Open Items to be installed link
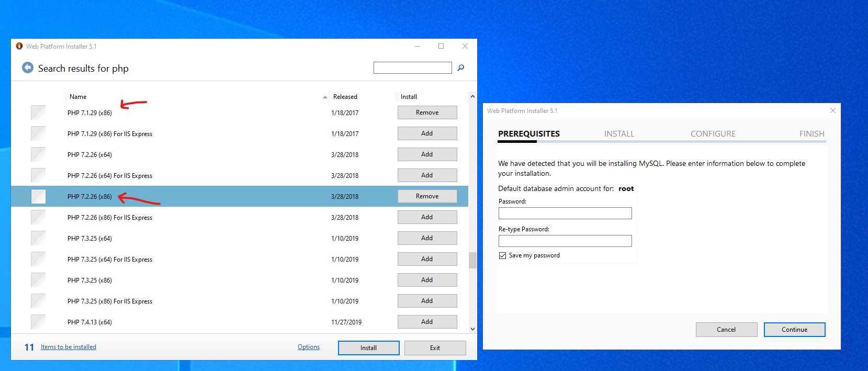Viewport: 868px width, 371px height. pos(69,347)
